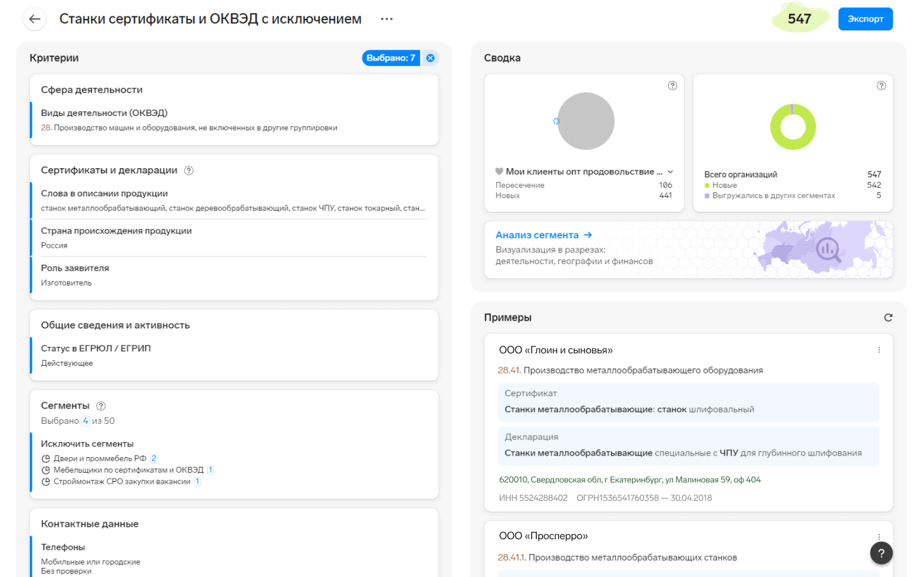The width and height of the screenshot is (924, 577).
Task: Click the green donut chart
Action: [x=792, y=126]
